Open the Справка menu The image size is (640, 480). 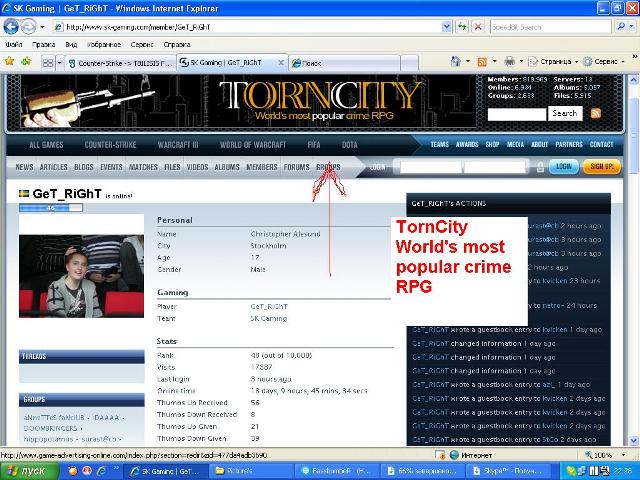click(177, 44)
